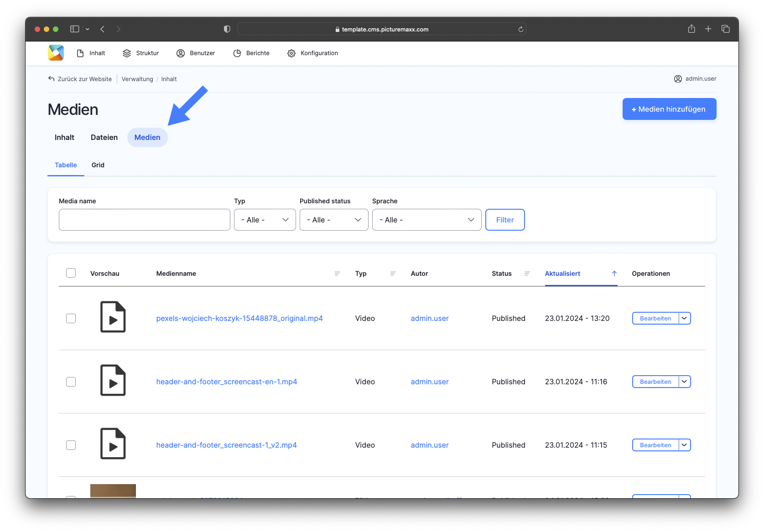Screen dimensions: 764x532
Task: Click video preview icon for pexels-wojciech-koszyk file
Action: tap(113, 317)
